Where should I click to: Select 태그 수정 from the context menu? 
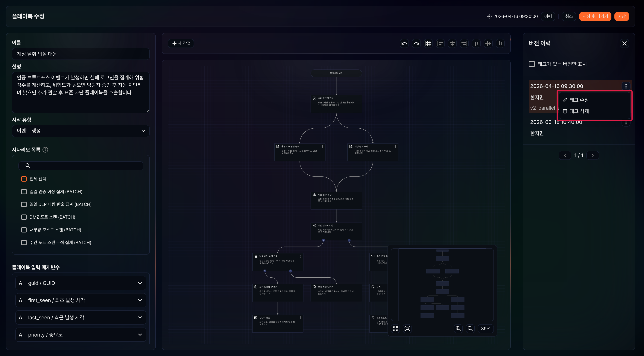(x=595, y=100)
